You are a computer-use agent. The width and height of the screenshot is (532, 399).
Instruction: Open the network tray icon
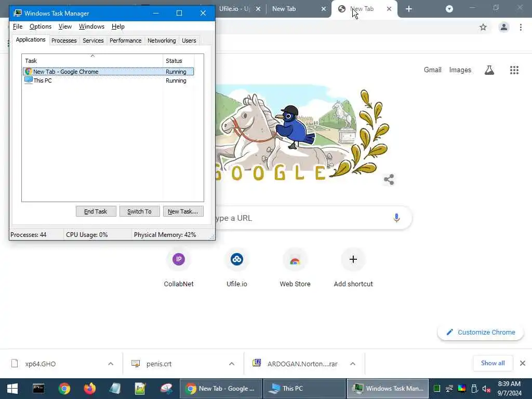(449, 389)
